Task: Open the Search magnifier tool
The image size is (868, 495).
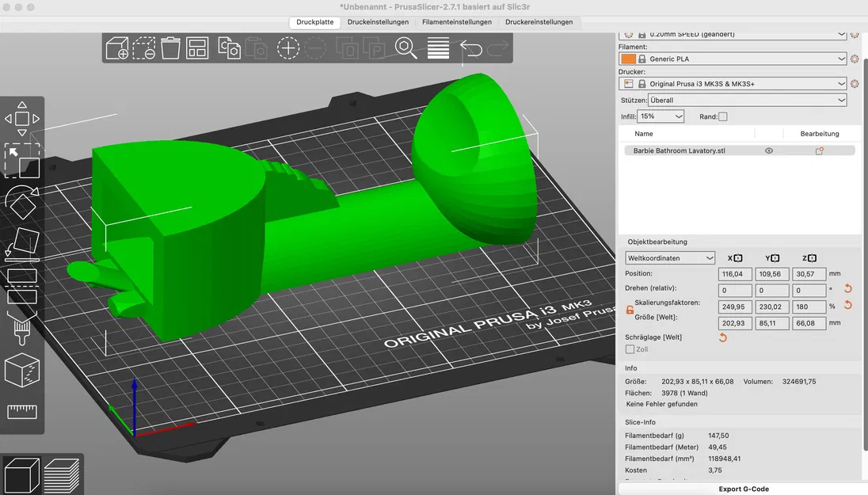Action: coord(405,48)
